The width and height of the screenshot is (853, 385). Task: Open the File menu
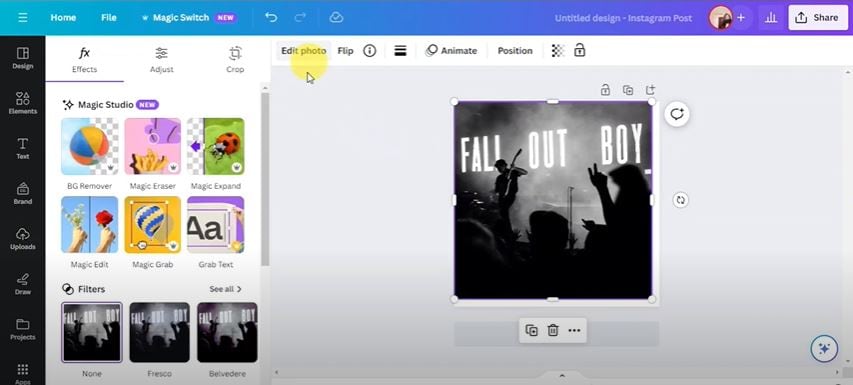coord(109,17)
